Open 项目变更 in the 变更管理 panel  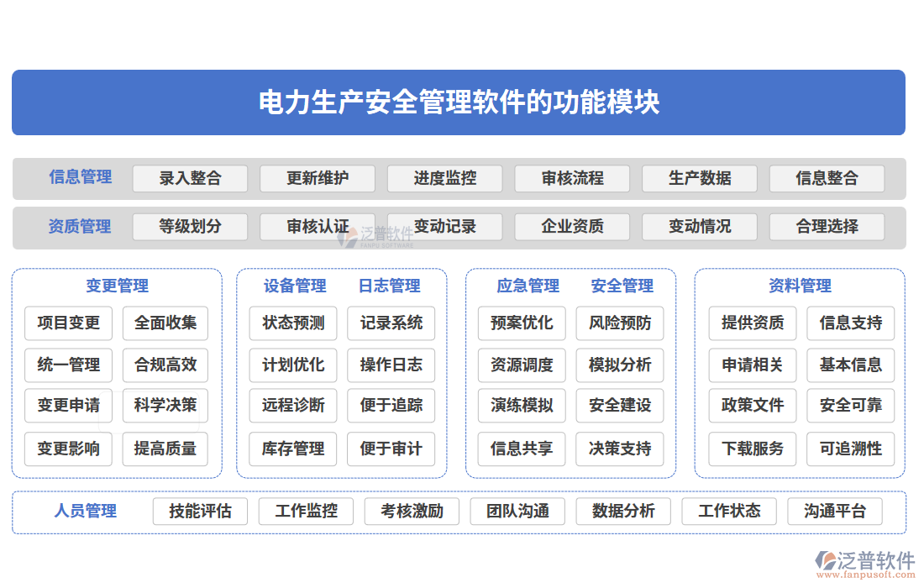[68, 324]
